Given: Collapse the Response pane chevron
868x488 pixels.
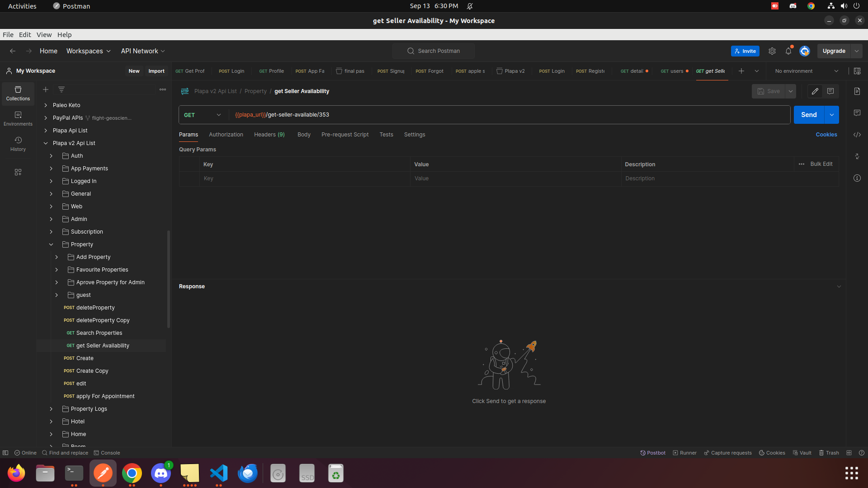Looking at the screenshot, I should 839,286.
